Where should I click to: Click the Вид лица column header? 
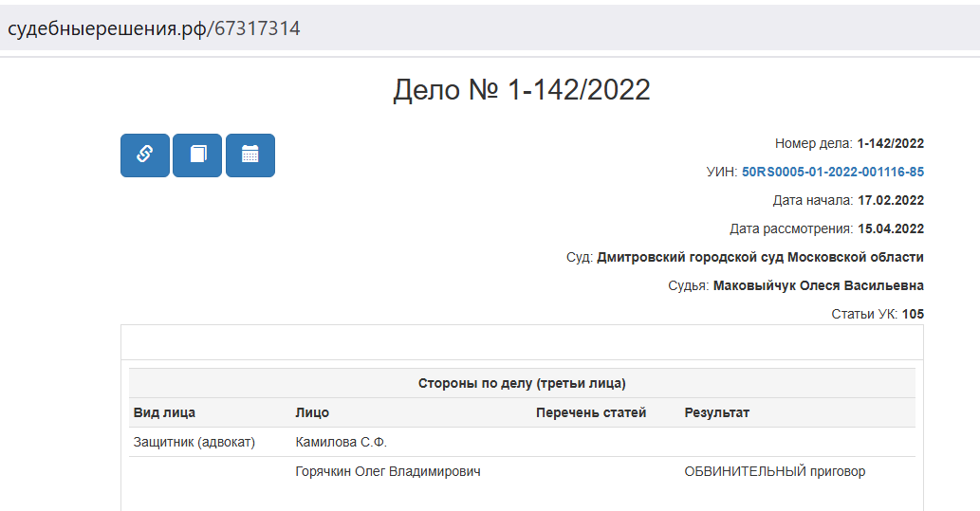click(x=164, y=412)
